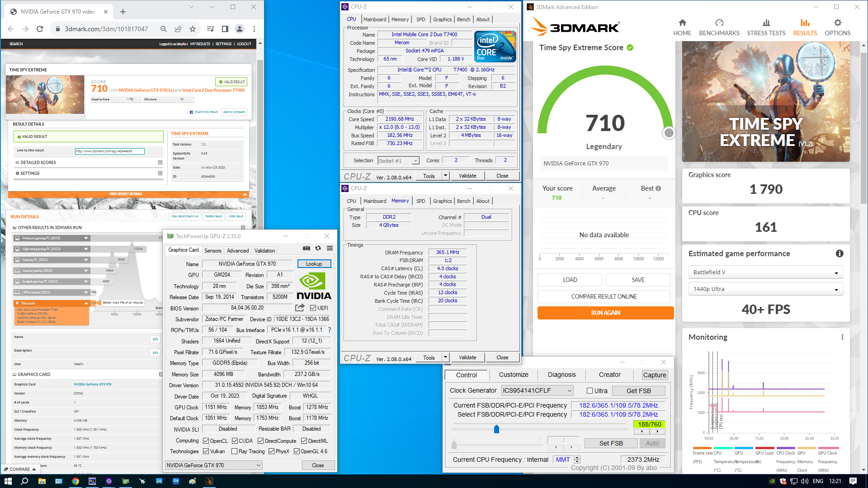The width and height of the screenshot is (868, 488).
Task: Click the Lookup button in GPU-Z
Action: click(314, 264)
